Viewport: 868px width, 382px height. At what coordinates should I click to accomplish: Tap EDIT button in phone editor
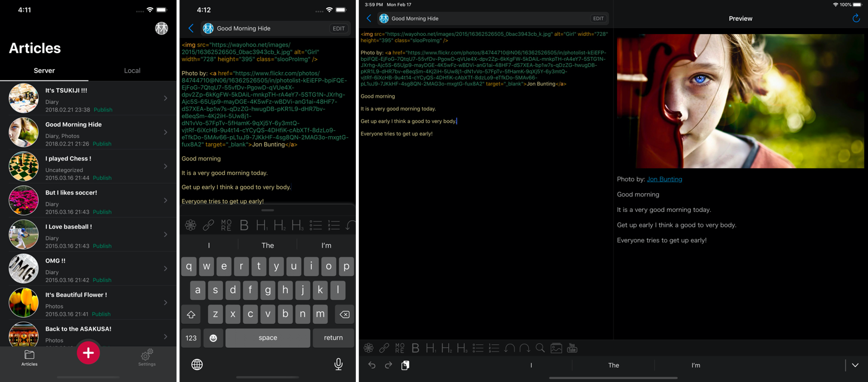tap(339, 28)
